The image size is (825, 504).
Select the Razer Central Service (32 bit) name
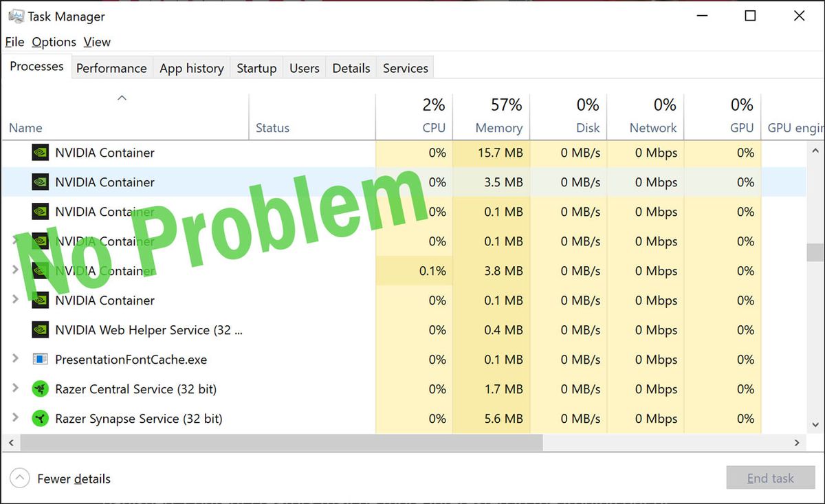pyautogui.click(x=135, y=389)
